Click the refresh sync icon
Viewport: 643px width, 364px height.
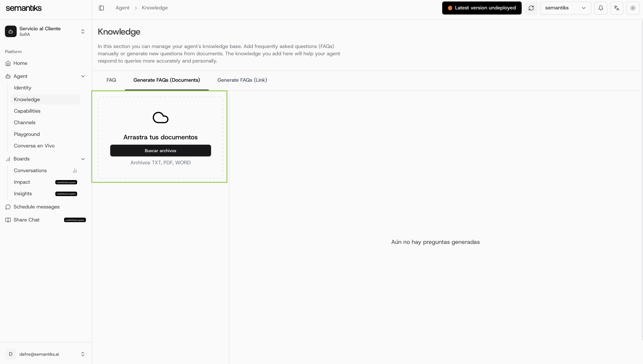tap(531, 8)
